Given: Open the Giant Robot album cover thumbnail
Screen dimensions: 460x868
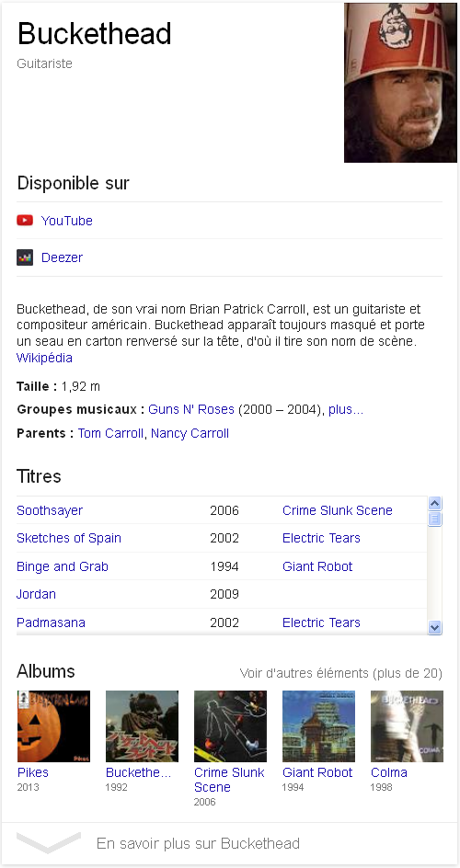Looking at the screenshot, I should coord(319,726).
